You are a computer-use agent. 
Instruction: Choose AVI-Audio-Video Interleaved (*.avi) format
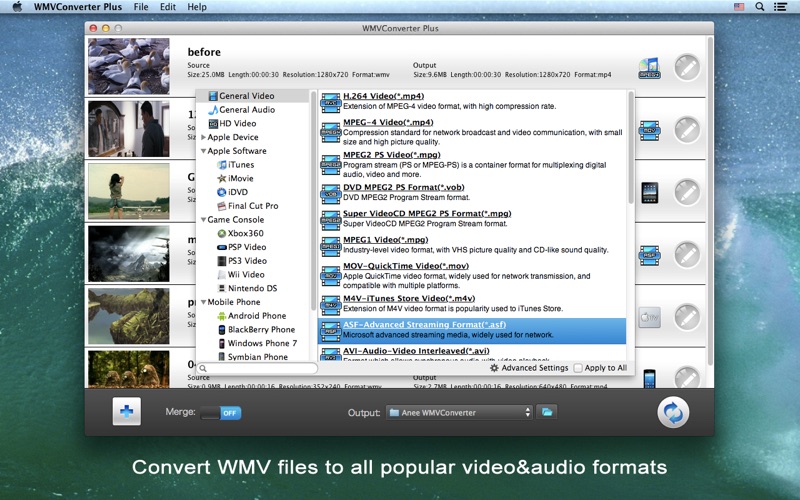pos(472,354)
